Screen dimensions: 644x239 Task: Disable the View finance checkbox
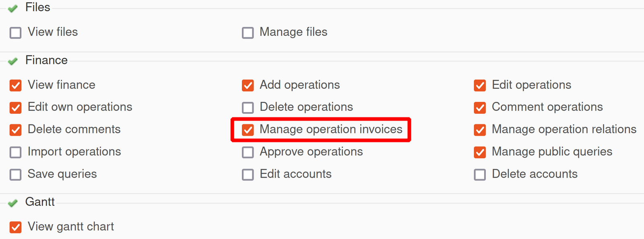(15, 85)
